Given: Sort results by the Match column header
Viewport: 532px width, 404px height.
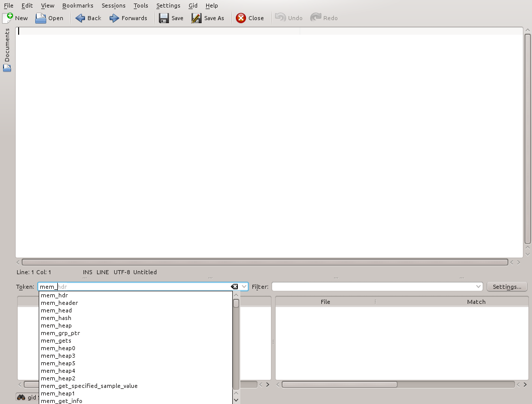Looking at the screenshot, I should (x=476, y=302).
